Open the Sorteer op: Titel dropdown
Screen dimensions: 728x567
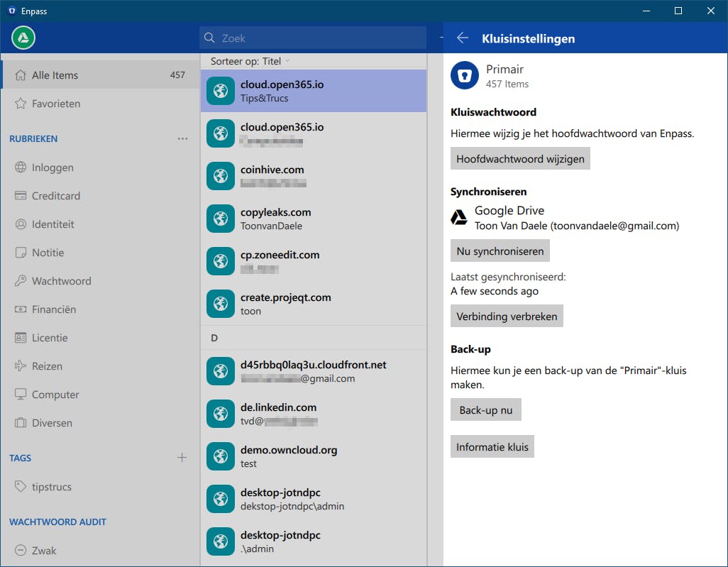click(250, 61)
